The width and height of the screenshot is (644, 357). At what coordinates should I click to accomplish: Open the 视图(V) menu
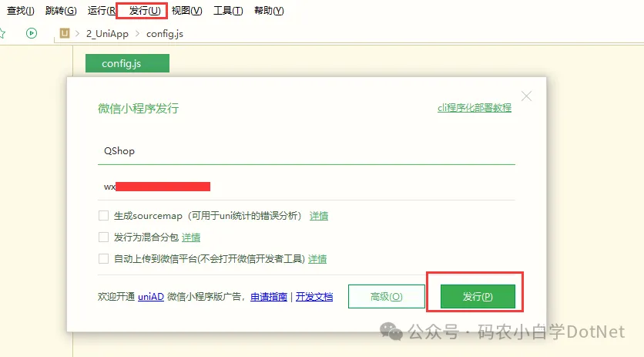click(x=187, y=11)
